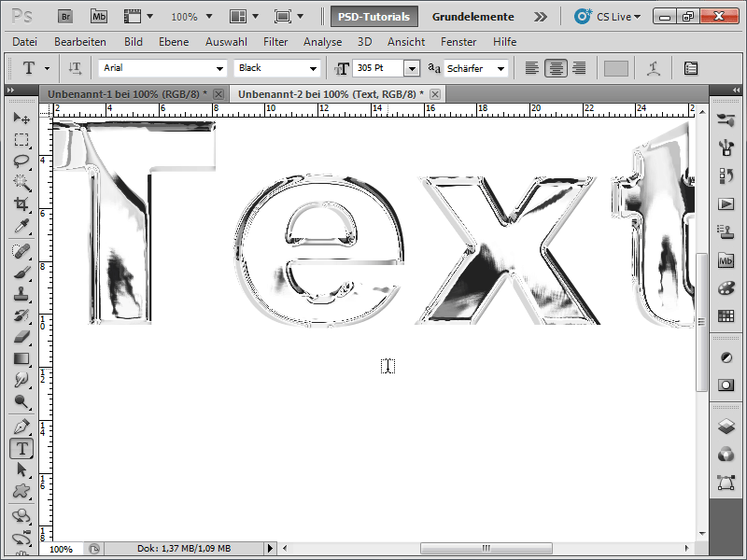Select the 3D Rotate tool
This screenshot has height=560, width=747.
(21, 516)
